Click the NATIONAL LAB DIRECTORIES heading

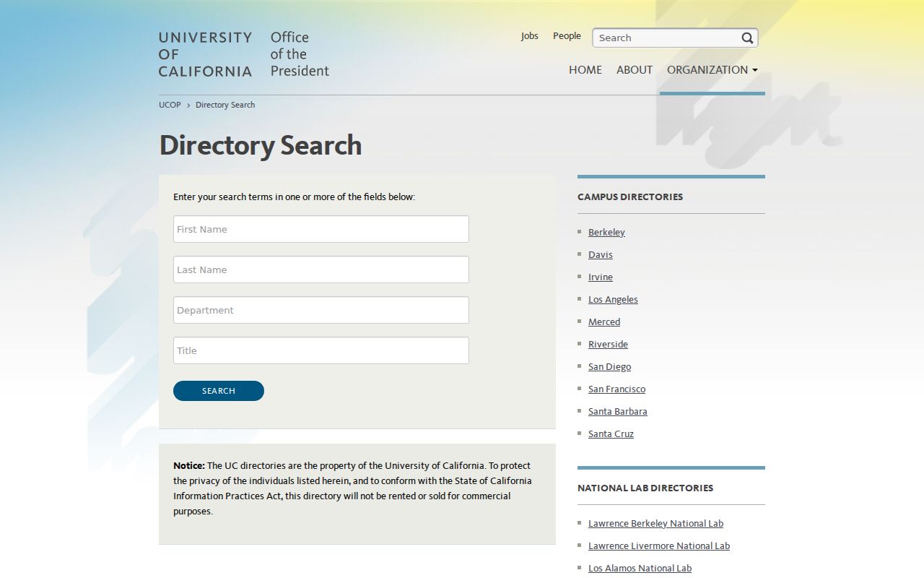pyautogui.click(x=645, y=488)
